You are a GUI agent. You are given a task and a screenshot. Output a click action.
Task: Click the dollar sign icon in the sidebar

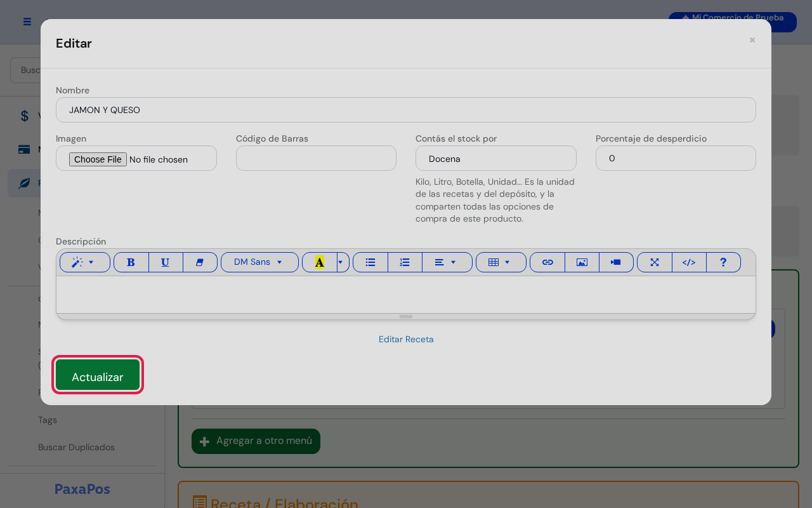pyautogui.click(x=25, y=116)
